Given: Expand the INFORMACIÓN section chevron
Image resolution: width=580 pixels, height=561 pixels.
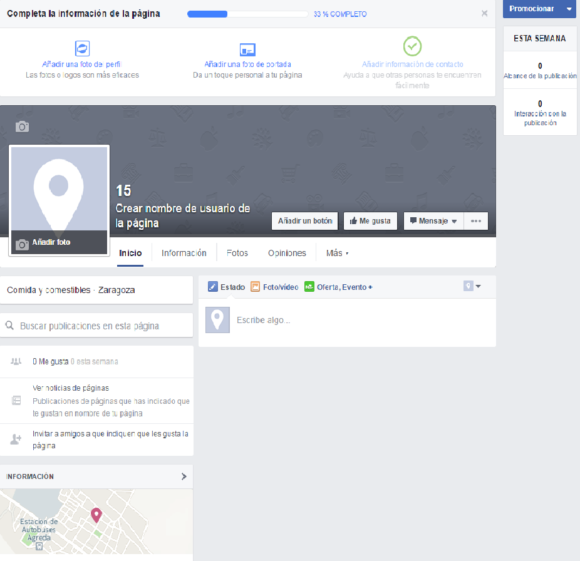Looking at the screenshot, I should pyautogui.click(x=184, y=476).
